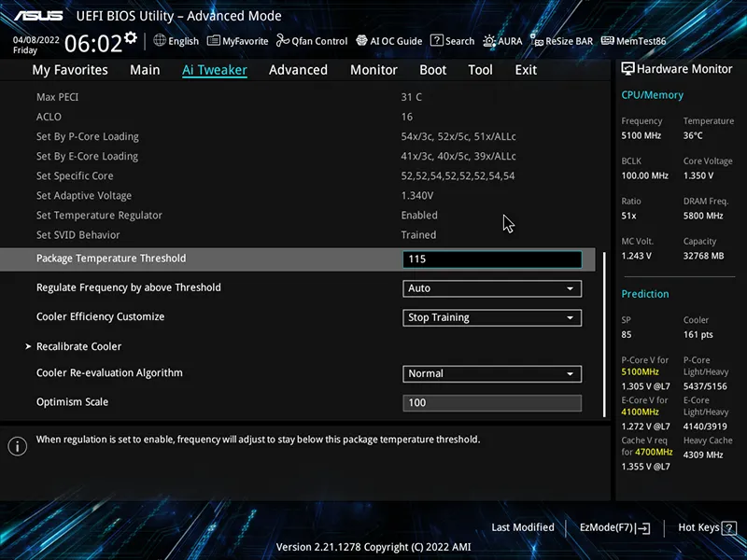
Task: Go to the Advanced tab
Action: click(298, 70)
